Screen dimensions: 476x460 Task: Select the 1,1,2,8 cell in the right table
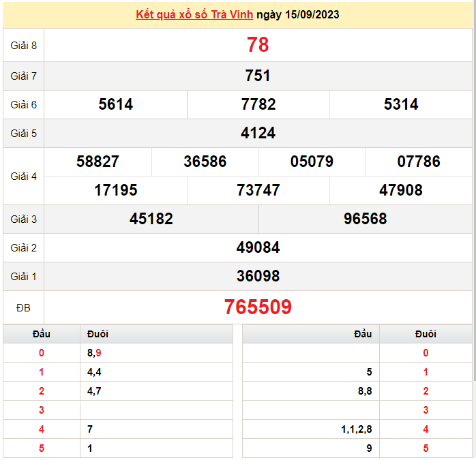(356, 429)
